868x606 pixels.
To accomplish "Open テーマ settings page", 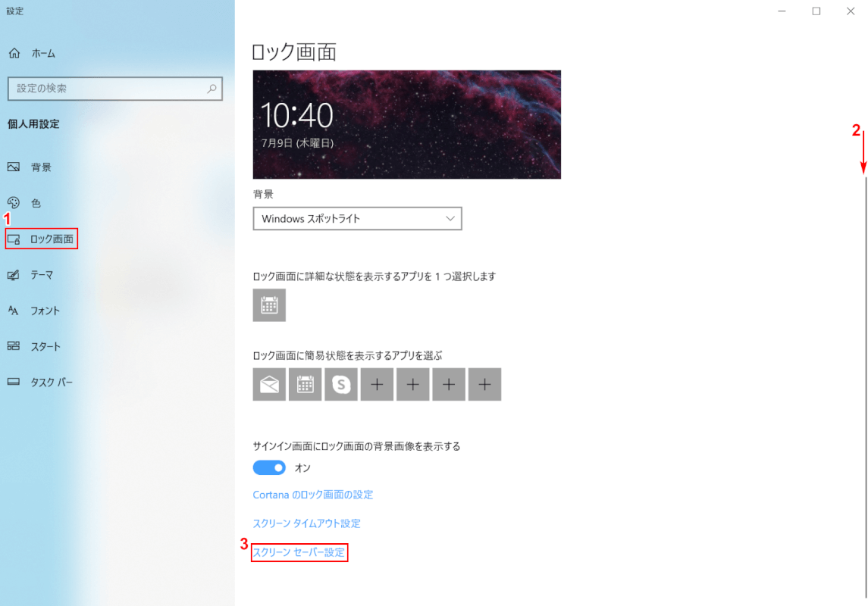I will click(x=42, y=275).
